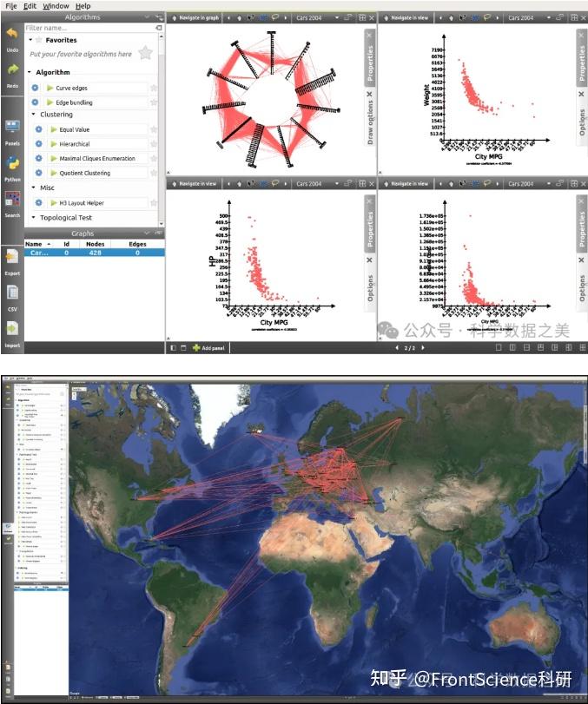This screenshot has width=588, height=704.
Task: Select the Car... graph row showing 428 nodes
Action: 95,253
